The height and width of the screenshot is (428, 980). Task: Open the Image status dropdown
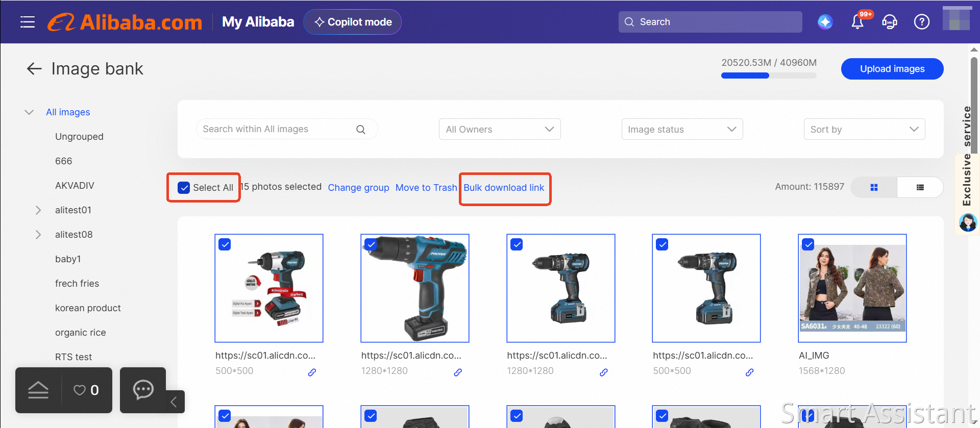[x=682, y=129]
